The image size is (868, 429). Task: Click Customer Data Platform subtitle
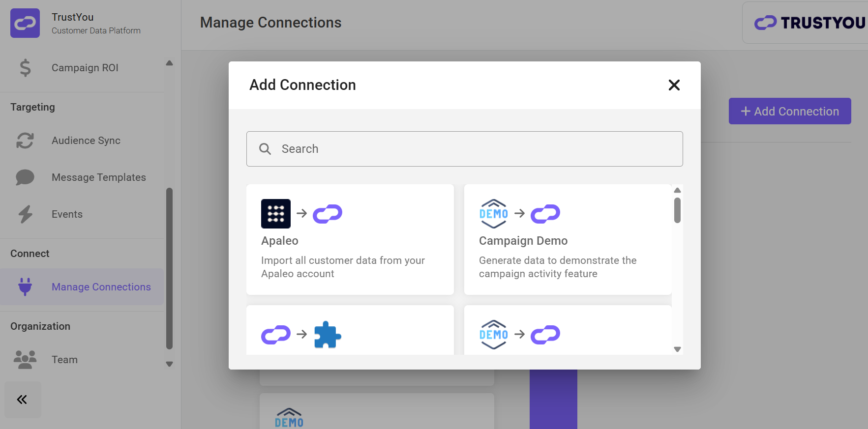(96, 30)
